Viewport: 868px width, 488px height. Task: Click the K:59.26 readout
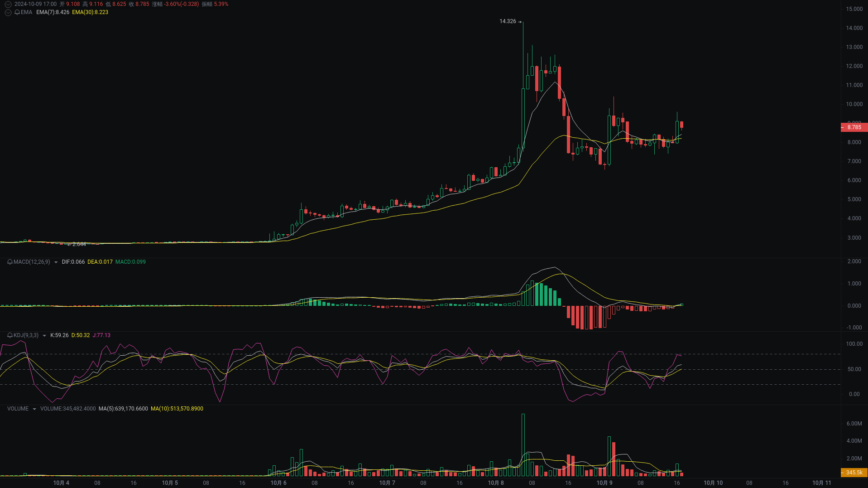[x=59, y=335]
